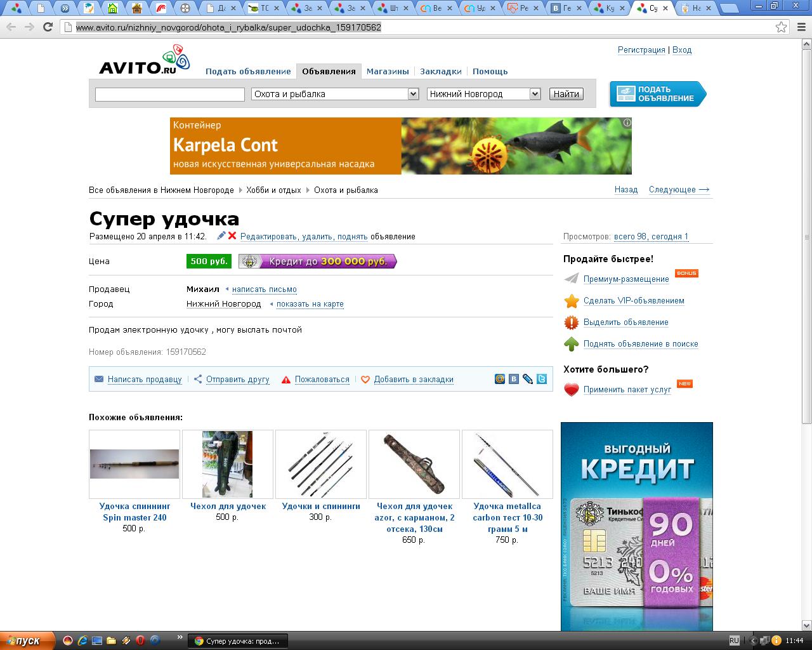Open the 'Помощь' menu item
This screenshot has height=650, width=812.
[x=490, y=72]
